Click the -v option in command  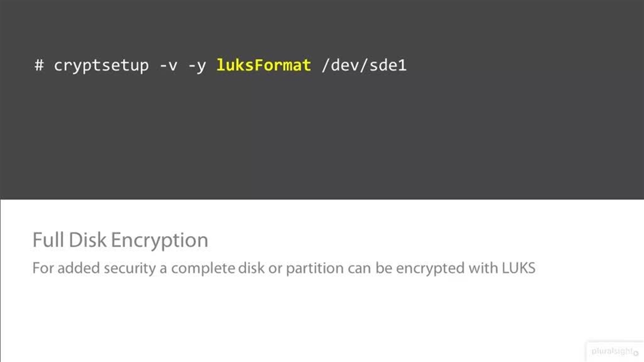point(168,65)
